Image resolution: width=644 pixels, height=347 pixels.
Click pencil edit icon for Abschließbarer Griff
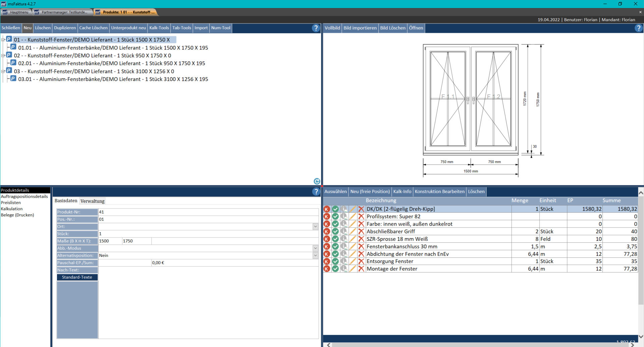[x=353, y=232]
